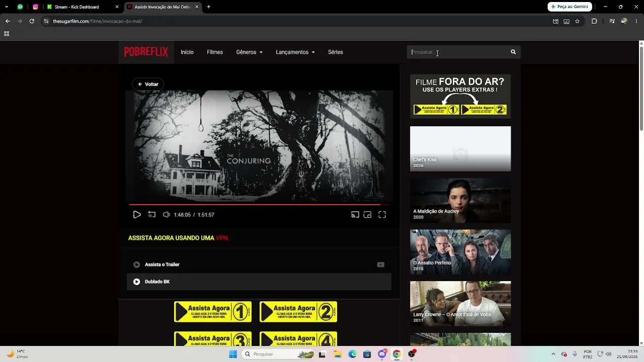Enter fullscreen on the video player
The height and width of the screenshot is (362, 644).
[382, 215]
